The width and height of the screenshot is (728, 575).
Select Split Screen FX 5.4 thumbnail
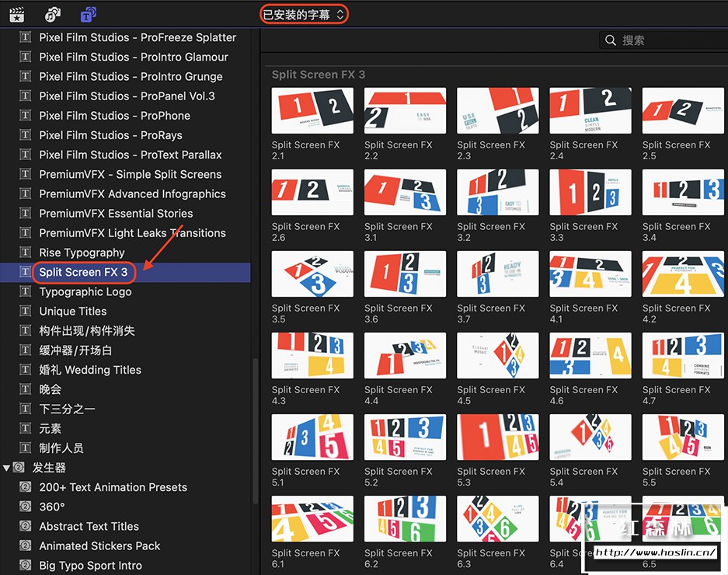590,437
